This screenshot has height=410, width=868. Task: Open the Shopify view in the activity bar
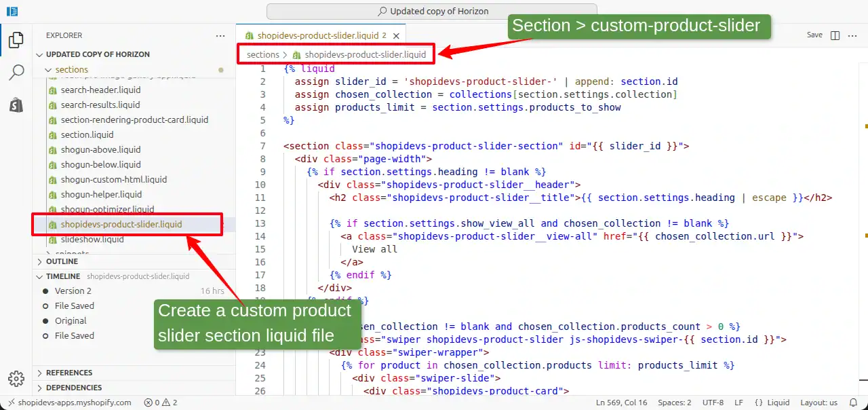pyautogui.click(x=16, y=105)
